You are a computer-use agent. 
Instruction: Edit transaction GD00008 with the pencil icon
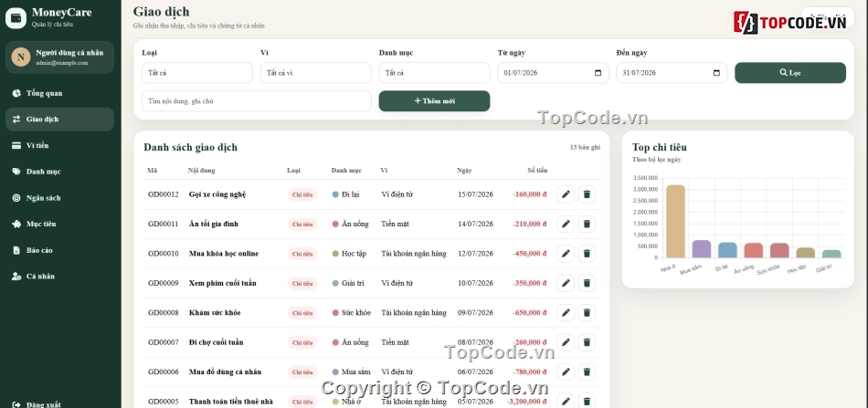click(x=566, y=313)
